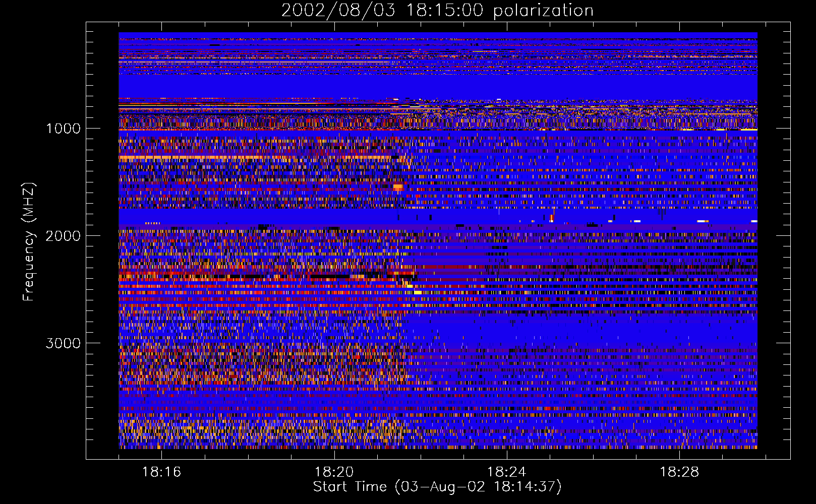The width and height of the screenshot is (816, 504).
Task: Click the 18:24 time tick label
Action: 506,472
